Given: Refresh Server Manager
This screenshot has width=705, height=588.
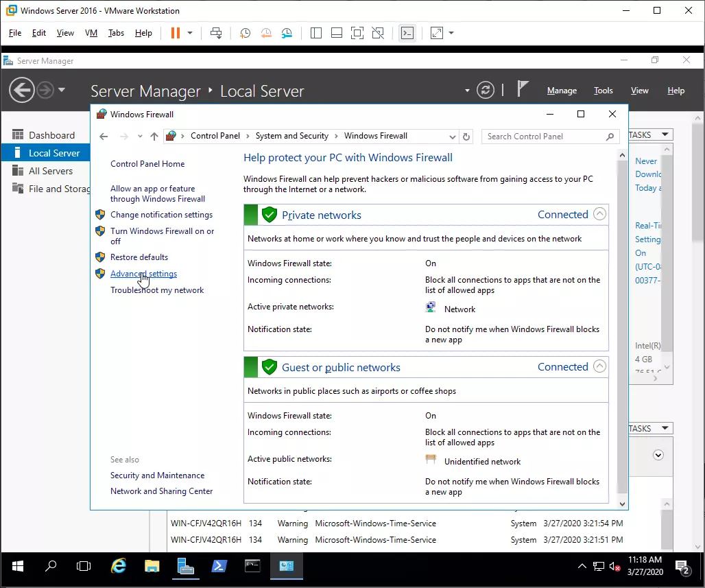Looking at the screenshot, I should (486, 90).
